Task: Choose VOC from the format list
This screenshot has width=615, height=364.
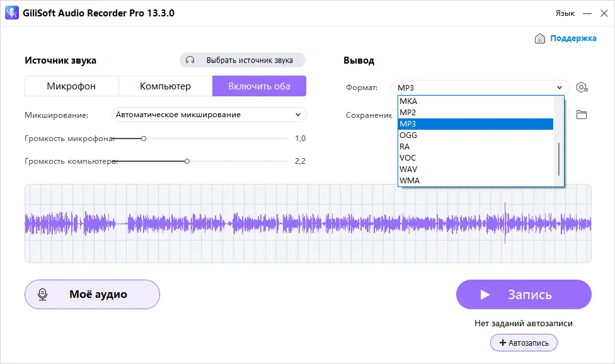Action: tap(476, 158)
